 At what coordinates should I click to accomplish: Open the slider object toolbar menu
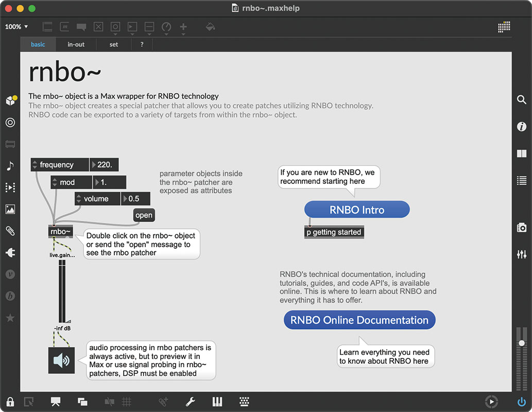(149, 28)
